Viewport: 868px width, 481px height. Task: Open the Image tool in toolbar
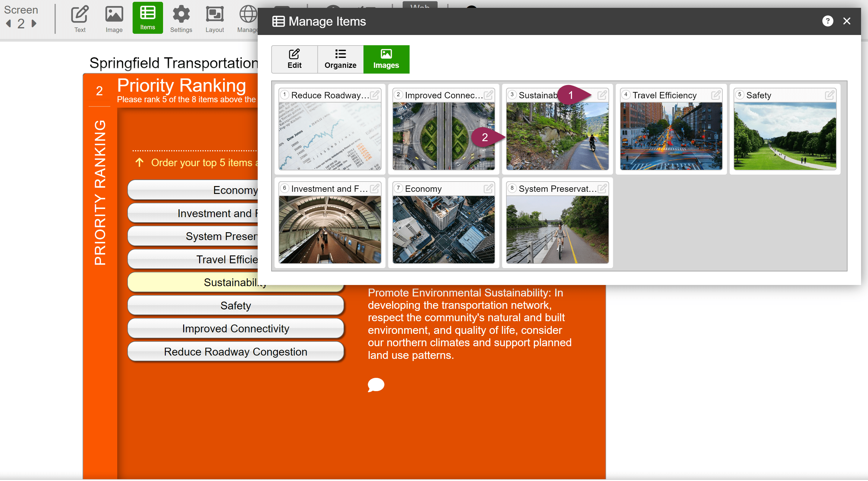point(114,18)
